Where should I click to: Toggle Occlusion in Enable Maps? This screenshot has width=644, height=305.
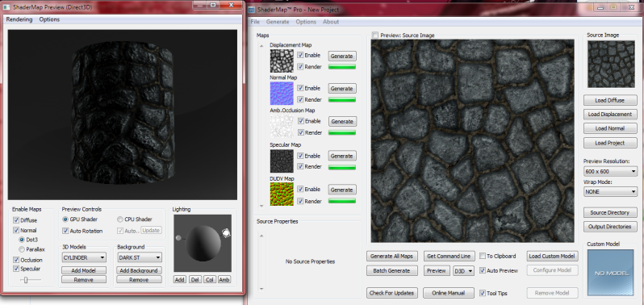click(16, 260)
